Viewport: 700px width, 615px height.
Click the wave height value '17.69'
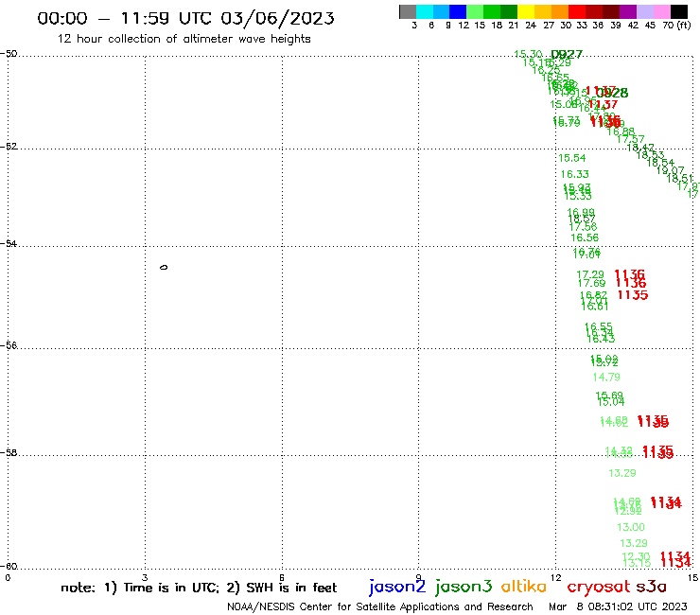click(x=591, y=283)
